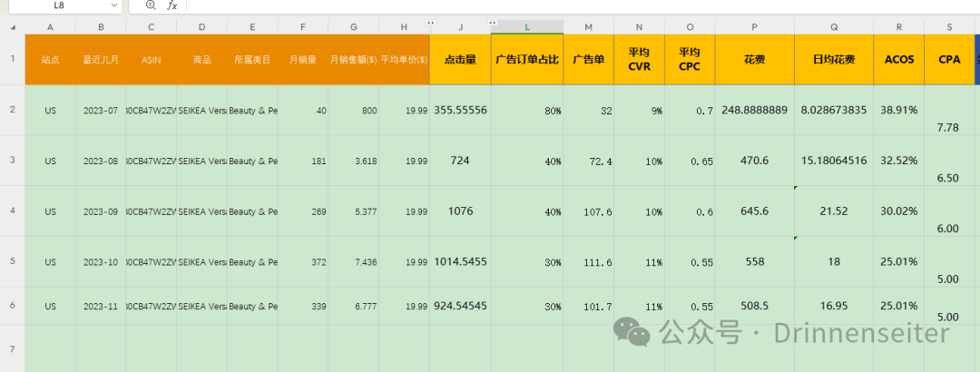Click the 508.5 spend cell

click(755, 307)
